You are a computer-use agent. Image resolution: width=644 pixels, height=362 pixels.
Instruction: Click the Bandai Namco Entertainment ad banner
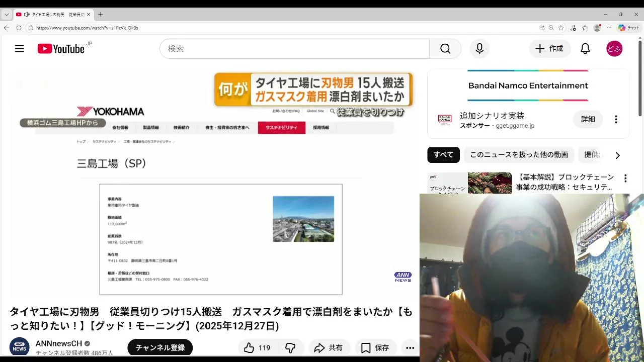528,85
